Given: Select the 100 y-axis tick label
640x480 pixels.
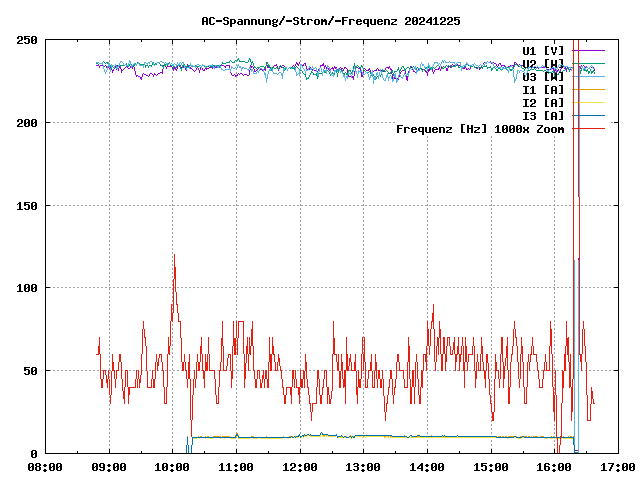Looking at the screenshot, I should 27,288.
